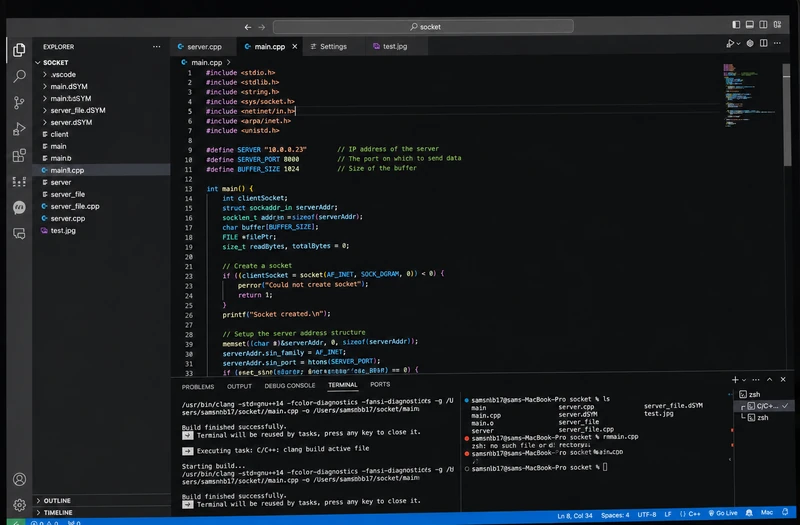Open the new terminal launch profile dropdown
The image size is (800, 525).
click(744, 380)
